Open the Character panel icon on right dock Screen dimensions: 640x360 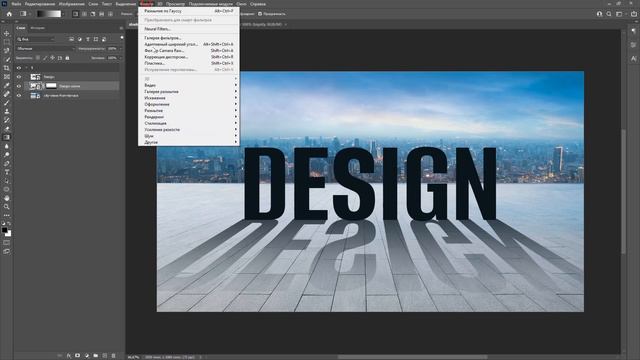633,58
